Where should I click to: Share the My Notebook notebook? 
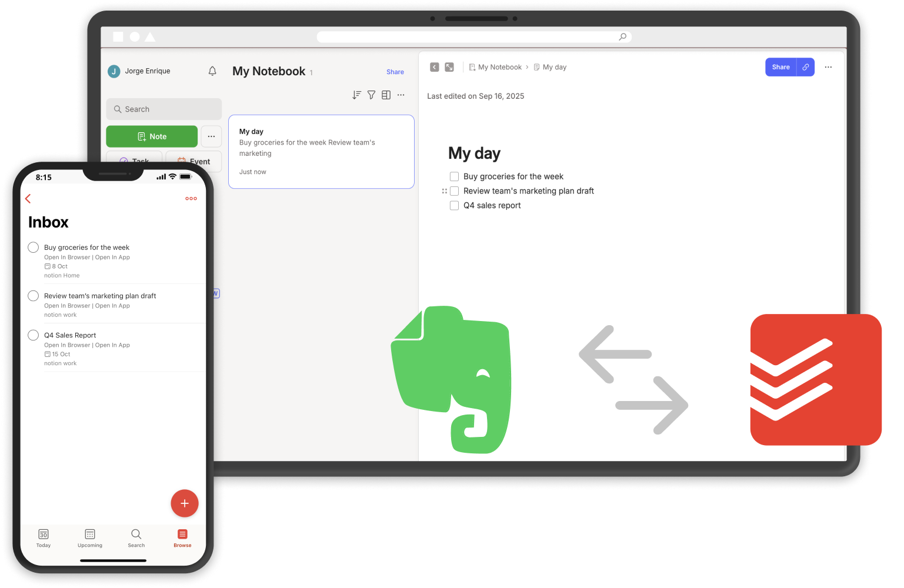pyautogui.click(x=395, y=72)
